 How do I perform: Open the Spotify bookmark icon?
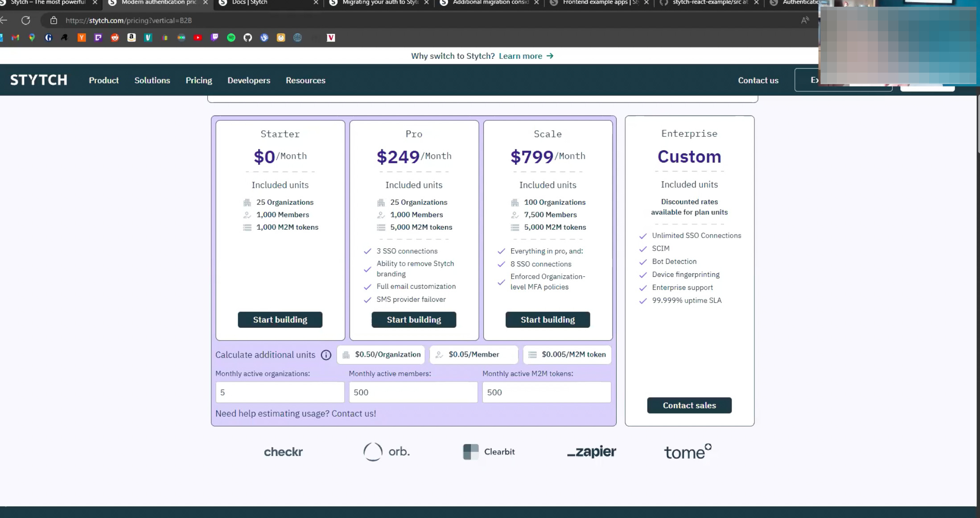point(231,38)
